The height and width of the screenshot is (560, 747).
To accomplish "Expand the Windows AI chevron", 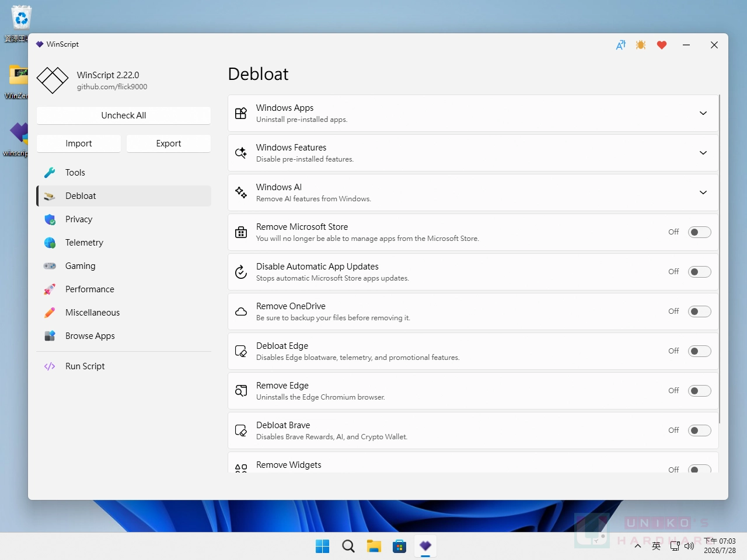I will [x=703, y=192].
